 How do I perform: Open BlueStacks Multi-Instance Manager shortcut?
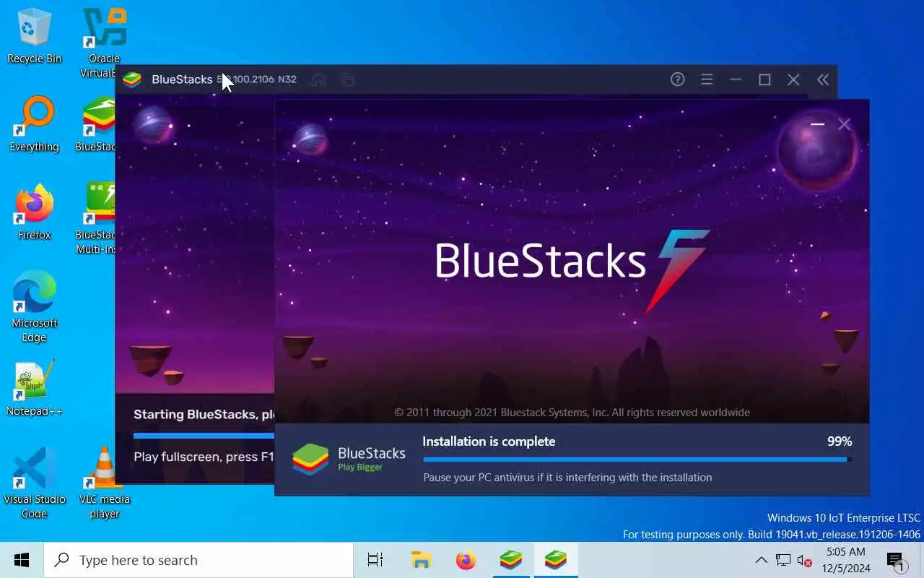[97, 218]
